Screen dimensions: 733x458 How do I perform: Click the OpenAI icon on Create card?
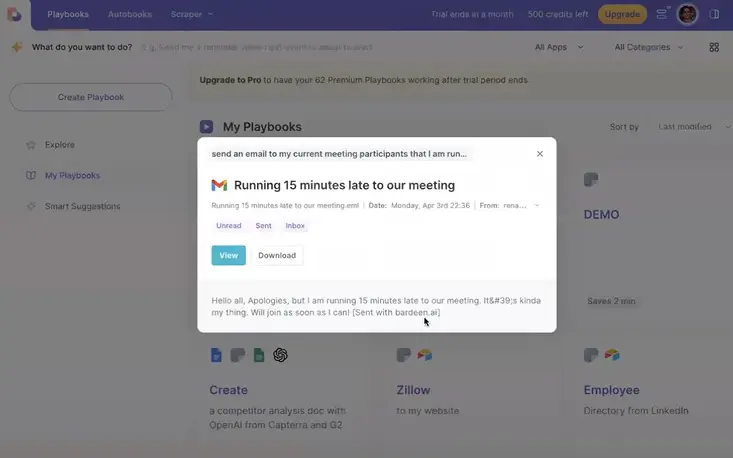(280, 355)
